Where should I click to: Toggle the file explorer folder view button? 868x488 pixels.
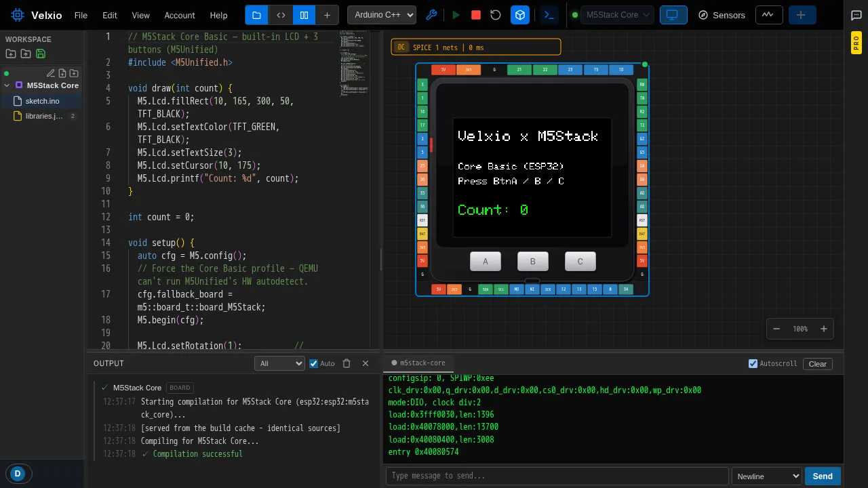[256, 15]
